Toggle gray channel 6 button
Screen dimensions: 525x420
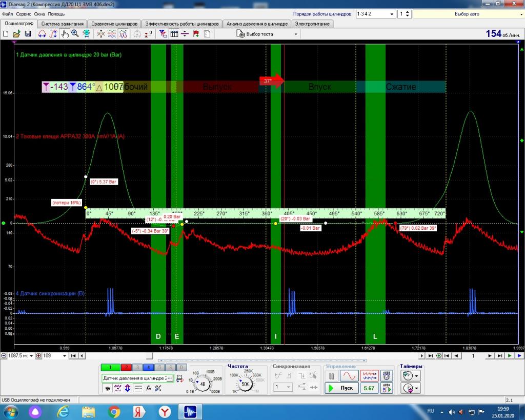pyautogui.click(x=170, y=367)
